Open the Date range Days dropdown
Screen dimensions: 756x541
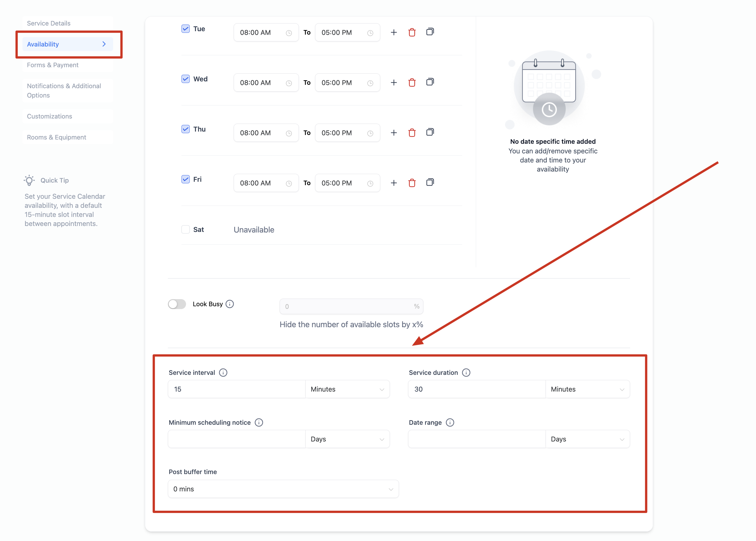tap(587, 439)
